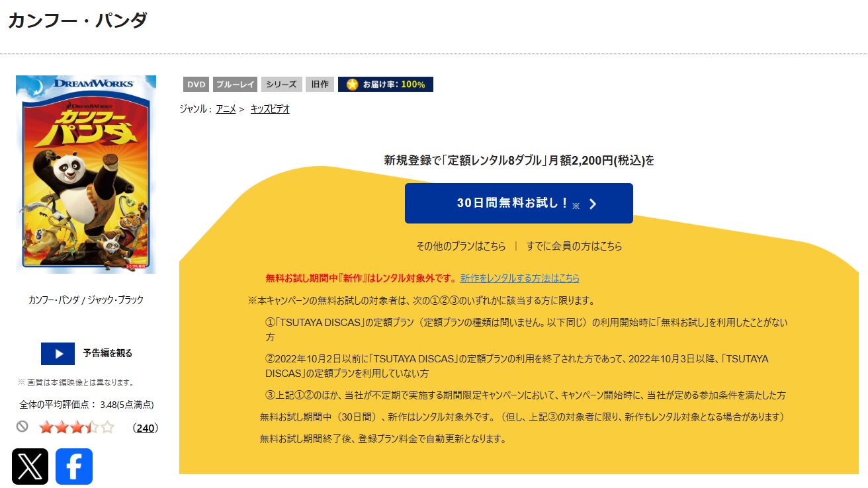Click the シリーズ badge
The height and width of the screenshot is (488, 868).
coord(282,85)
